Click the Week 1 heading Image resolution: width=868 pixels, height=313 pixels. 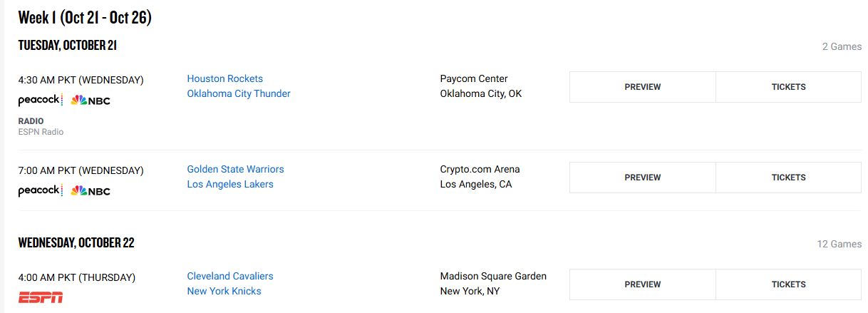coord(85,18)
